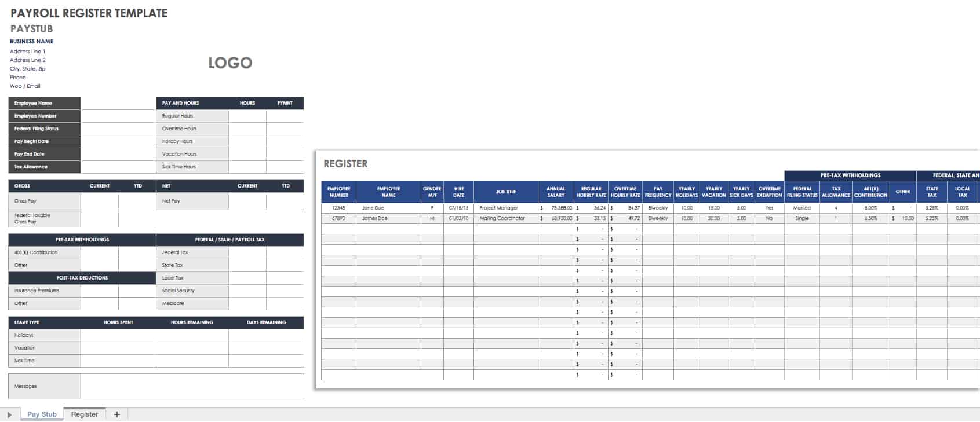Click the empty Pay Begin Date field

click(x=118, y=141)
